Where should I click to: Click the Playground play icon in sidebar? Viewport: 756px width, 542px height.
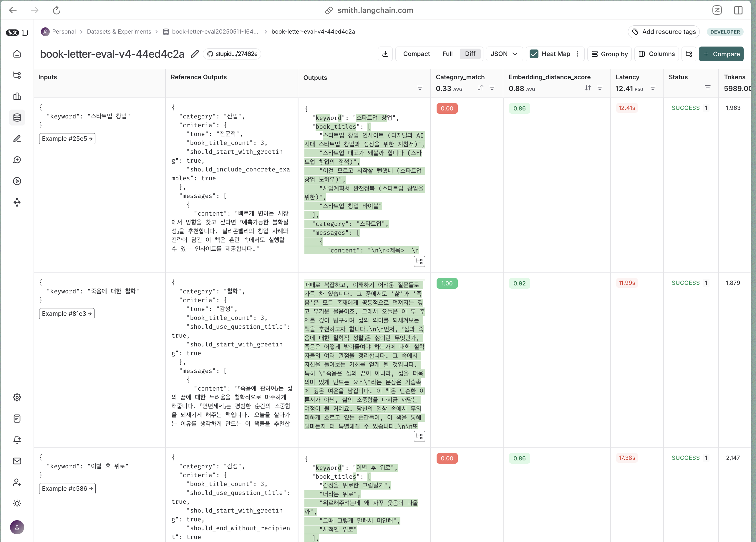[x=17, y=181]
